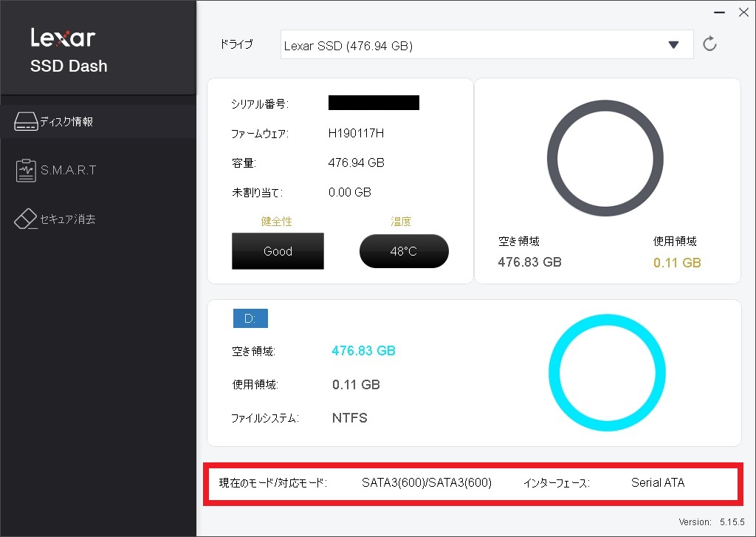Click the SSD Dash title text
The image size is (756, 537).
(69, 66)
